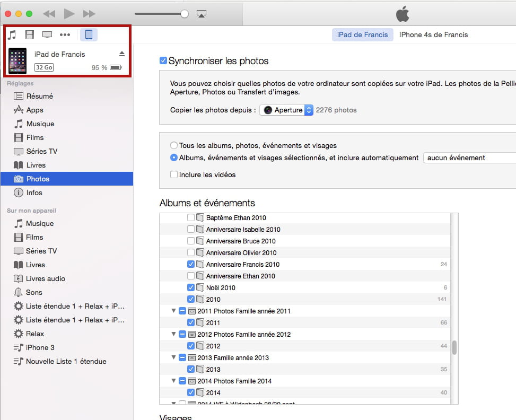Check Baptême Ethan 2010
Viewport: 516px width, 420px height.
pyautogui.click(x=190, y=217)
